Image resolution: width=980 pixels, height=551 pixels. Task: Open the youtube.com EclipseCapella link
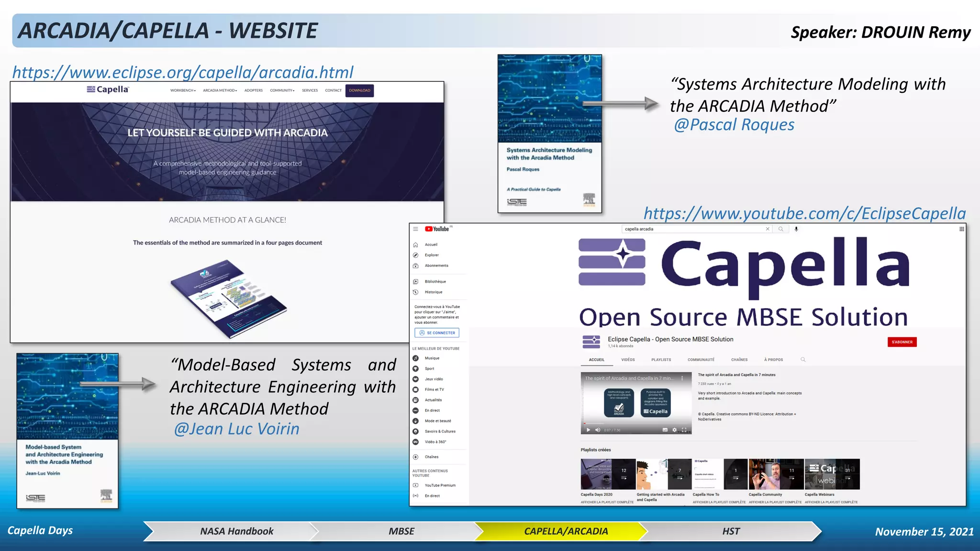[x=804, y=213]
